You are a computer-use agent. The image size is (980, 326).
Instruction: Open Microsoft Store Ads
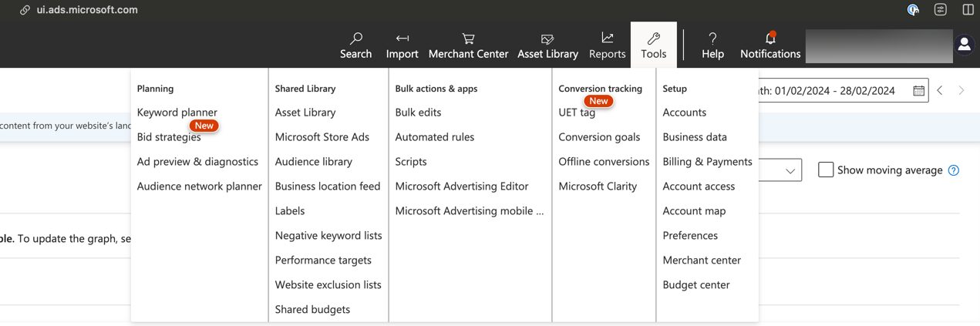click(322, 137)
